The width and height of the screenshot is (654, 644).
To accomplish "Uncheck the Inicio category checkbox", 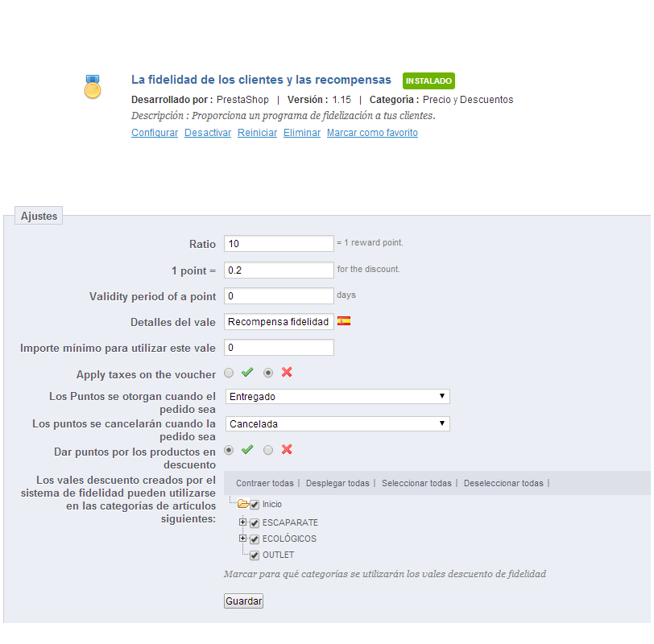I will click(x=255, y=505).
